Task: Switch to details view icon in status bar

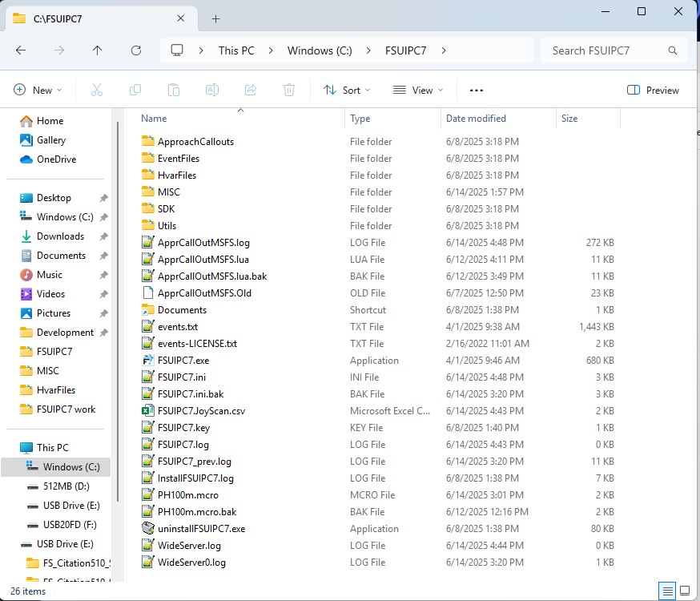Action: click(x=667, y=591)
